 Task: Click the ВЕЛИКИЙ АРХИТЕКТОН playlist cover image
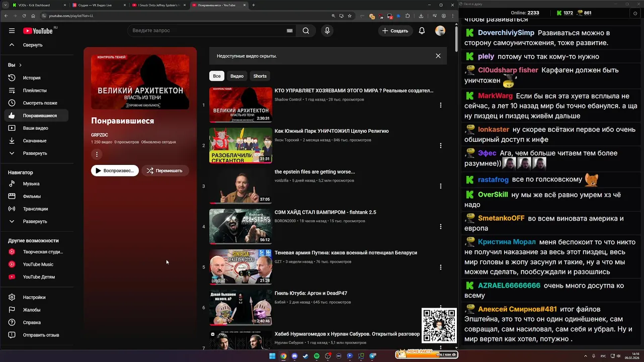pos(140,81)
